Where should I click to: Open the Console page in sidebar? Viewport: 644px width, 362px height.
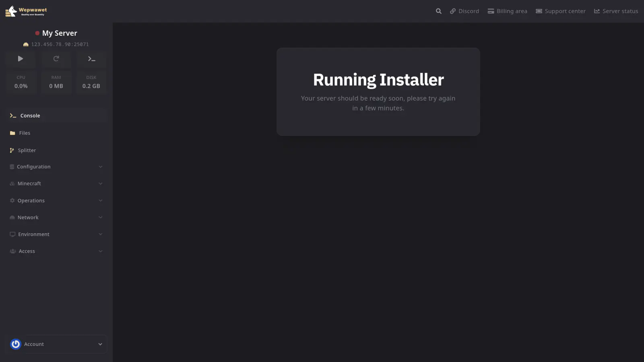coord(30,116)
